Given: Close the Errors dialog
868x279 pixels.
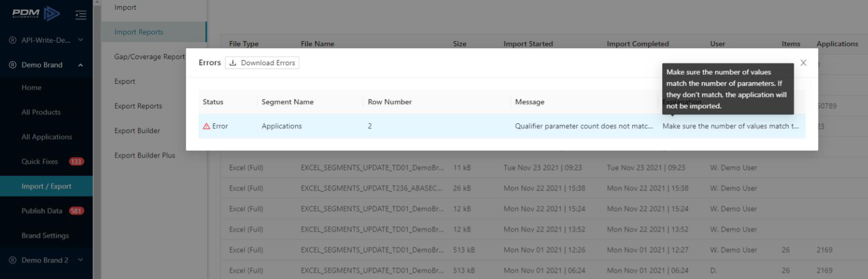Looking at the screenshot, I should click(x=803, y=63).
